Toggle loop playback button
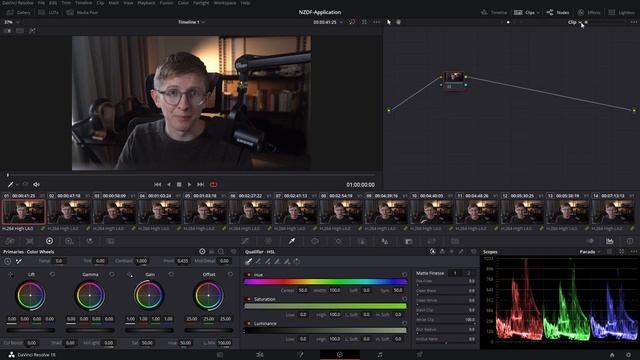Viewport: 640px width, 360px height. (213, 184)
